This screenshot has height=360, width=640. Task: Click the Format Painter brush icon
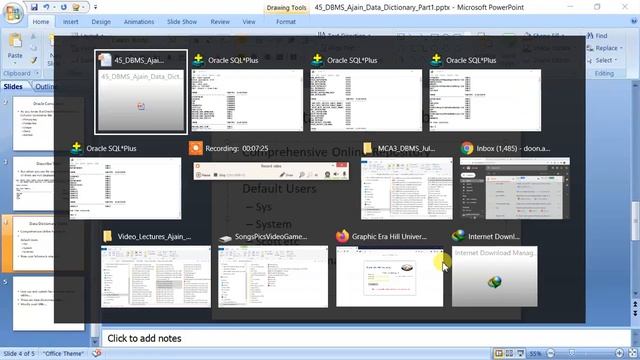click(33, 60)
